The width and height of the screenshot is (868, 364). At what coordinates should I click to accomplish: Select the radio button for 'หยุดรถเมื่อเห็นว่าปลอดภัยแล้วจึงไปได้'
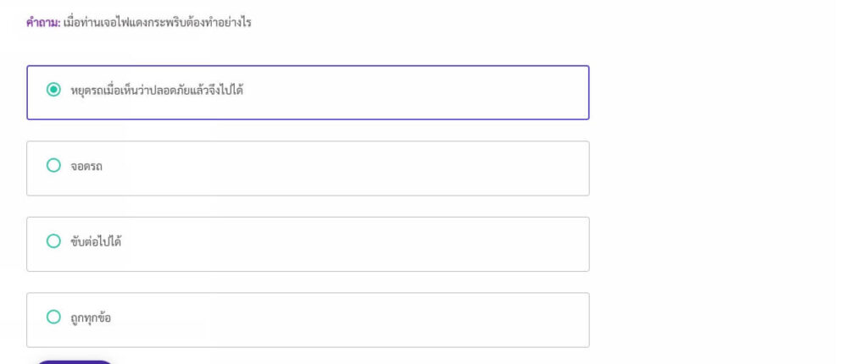tap(53, 89)
